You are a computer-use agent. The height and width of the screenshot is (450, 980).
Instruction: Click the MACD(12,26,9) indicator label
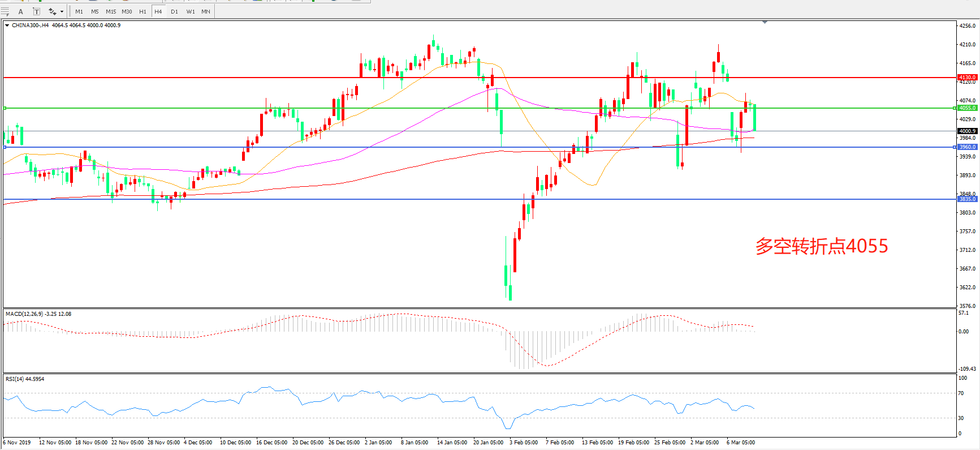click(24, 314)
